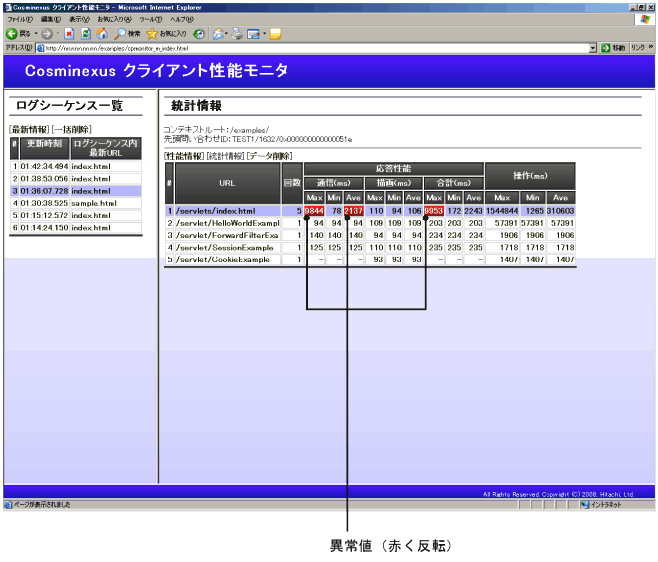This screenshot has width=658, height=562.
Task: Open the Search magnifier icon
Action: pos(120,34)
